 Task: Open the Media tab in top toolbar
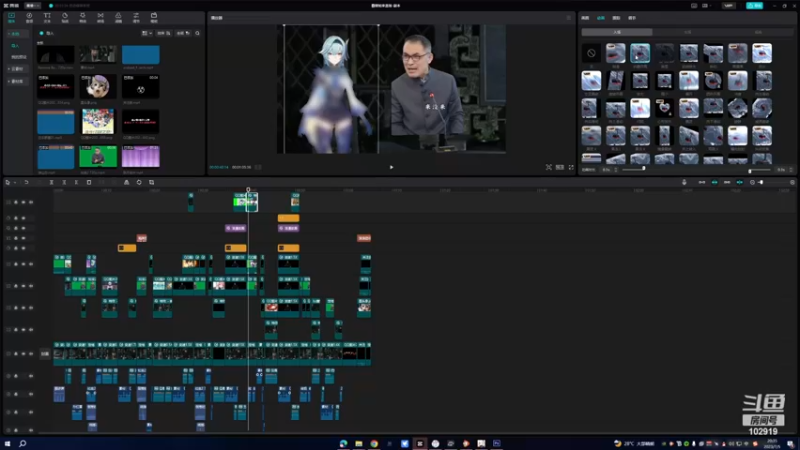pyautogui.click(x=11, y=18)
